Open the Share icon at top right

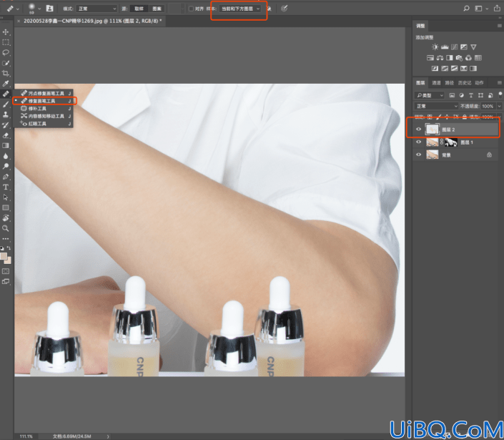click(497, 9)
